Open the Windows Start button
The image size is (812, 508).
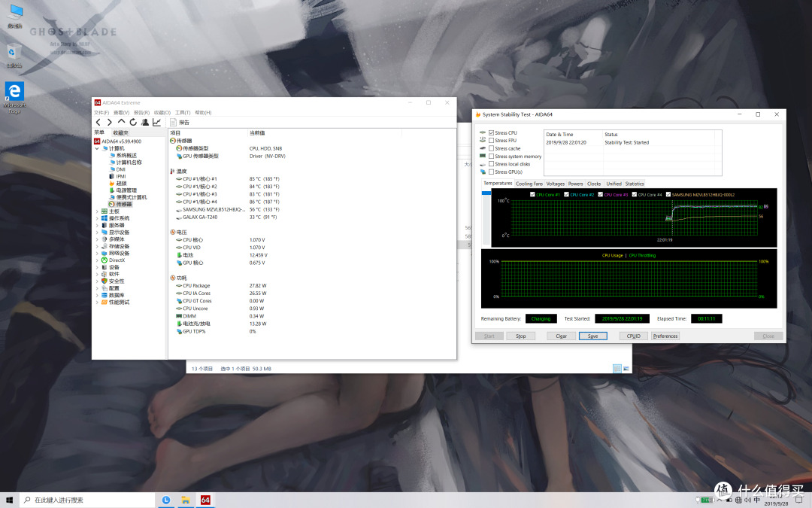[9, 500]
